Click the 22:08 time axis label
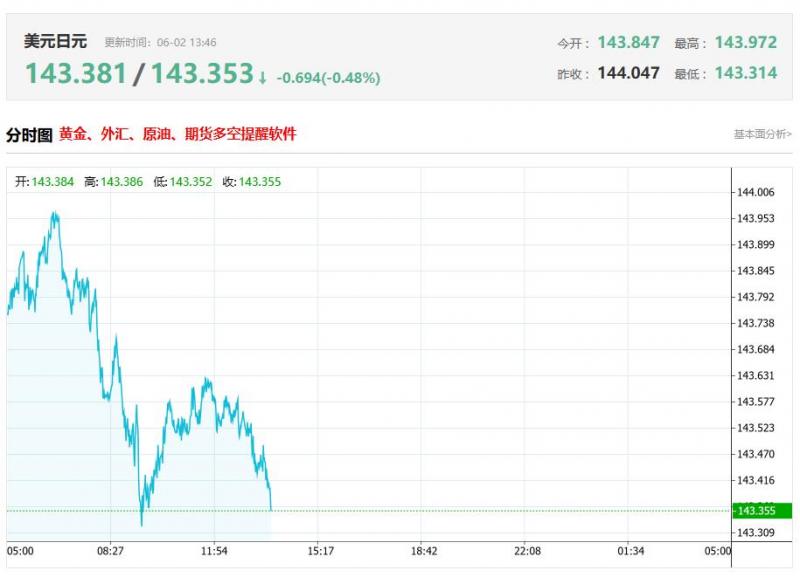Viewport: 800px width, 584px height. pyautogui.click(x=528, y=551)
